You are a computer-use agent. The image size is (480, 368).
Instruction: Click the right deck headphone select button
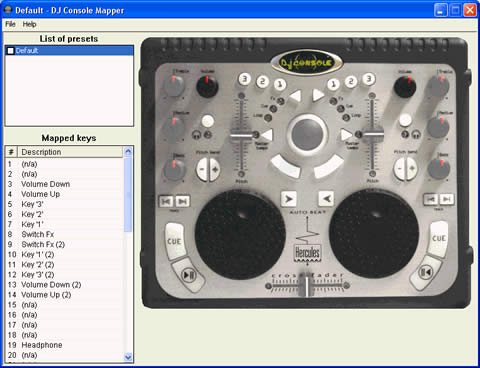(x=405, y=120)
